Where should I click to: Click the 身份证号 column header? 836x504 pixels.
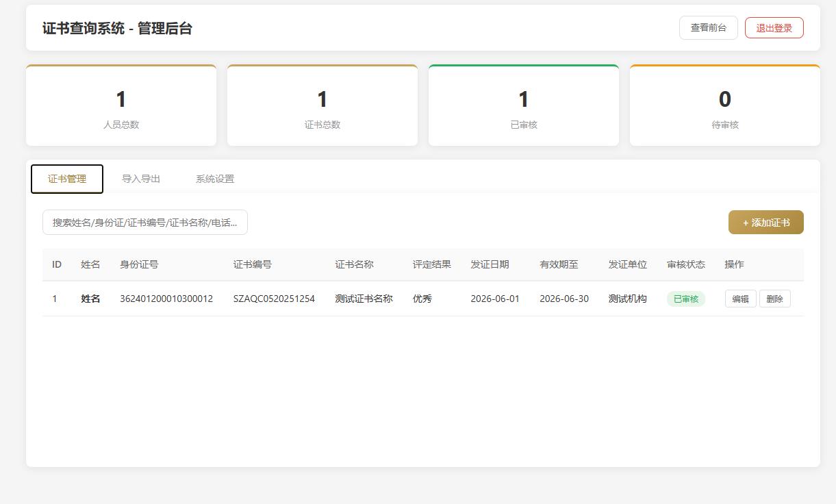pos(139,264)
